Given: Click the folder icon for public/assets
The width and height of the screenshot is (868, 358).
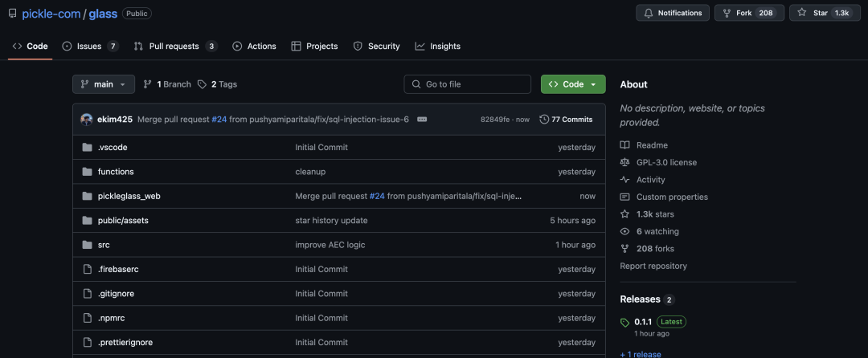Looking at the screenshot, I should 86,221.
